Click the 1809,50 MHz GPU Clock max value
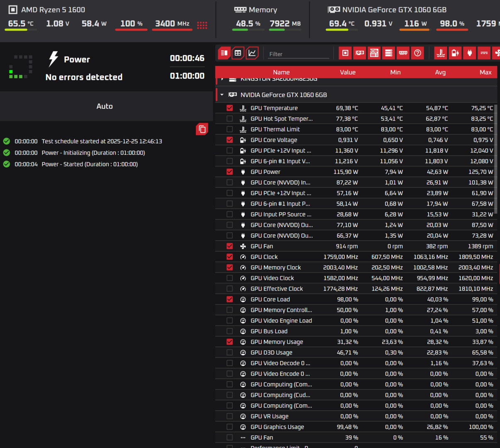 [x=476, y=257]
